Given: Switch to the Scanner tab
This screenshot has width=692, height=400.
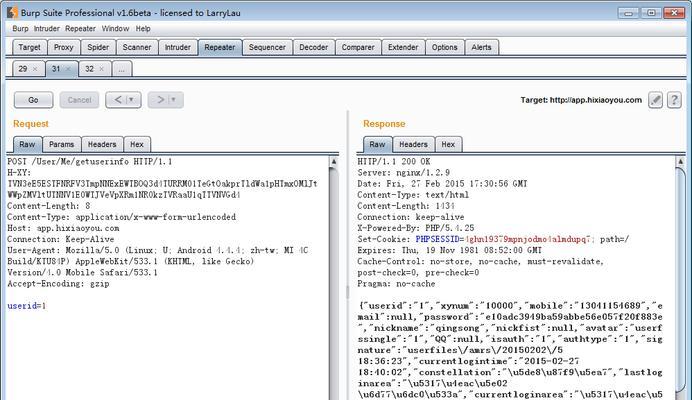Looking at the screenshot, I should click(x=137, y=47).
